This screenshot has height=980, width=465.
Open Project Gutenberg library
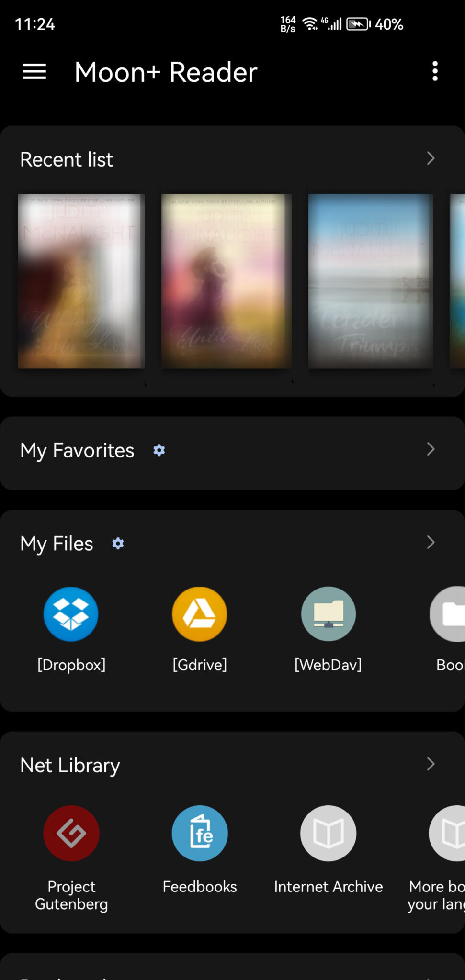coord(71,833)
